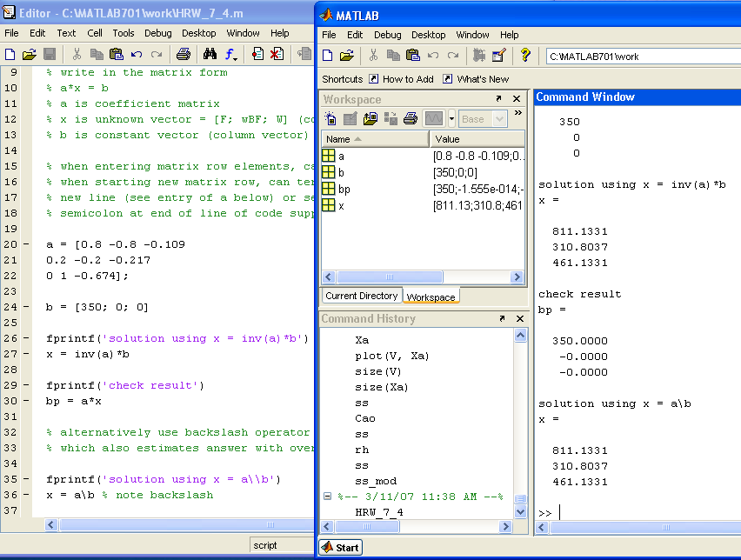Create new variable in Workspace toolbar
This screenshot has width=741, height=560.
tap(330, 118)
